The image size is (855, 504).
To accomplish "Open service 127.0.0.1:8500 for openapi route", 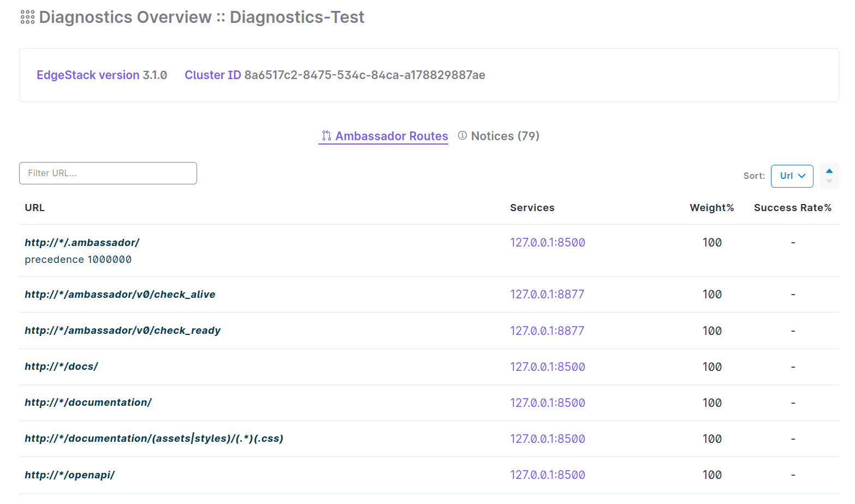I will tap(548, 475).
